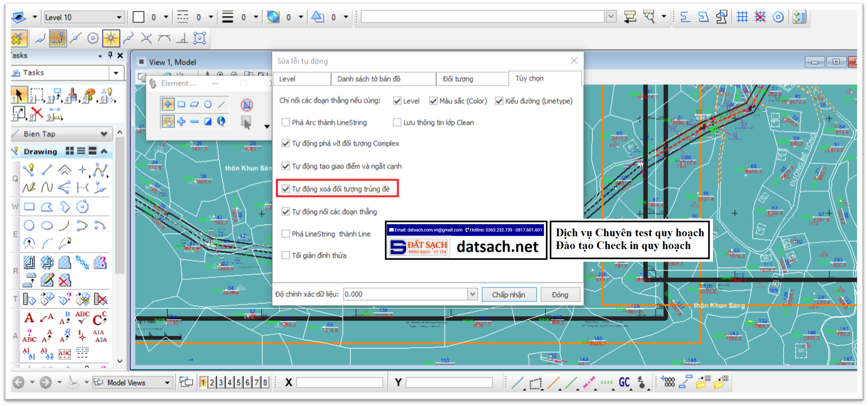Open view 1 using the numbered view button
The image size is (868, 406).
tap(203, 383)
